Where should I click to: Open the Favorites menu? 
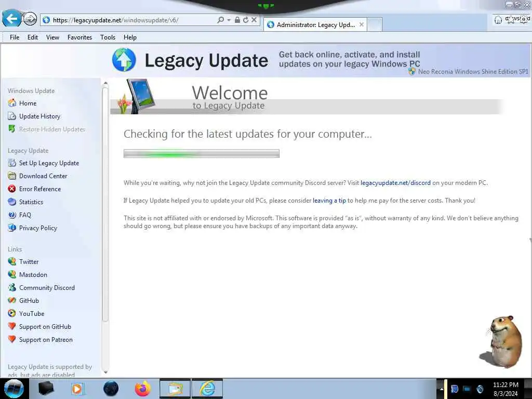click(x=79, y=37)
